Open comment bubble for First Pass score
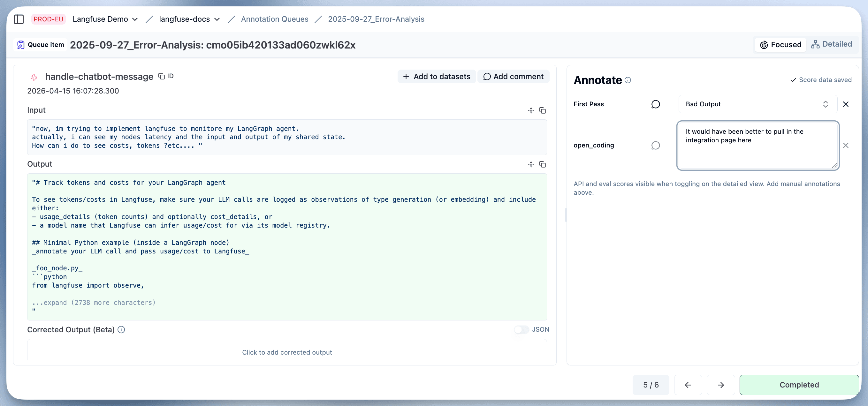 655,104
